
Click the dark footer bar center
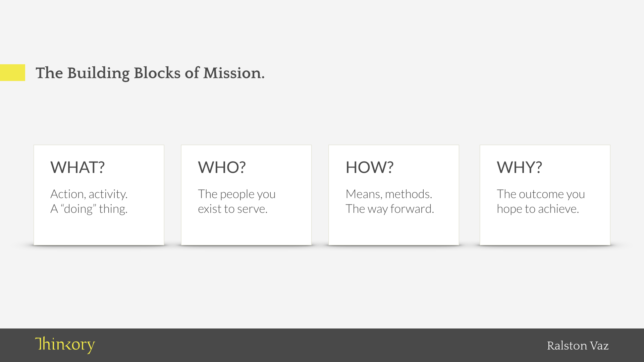322,345
